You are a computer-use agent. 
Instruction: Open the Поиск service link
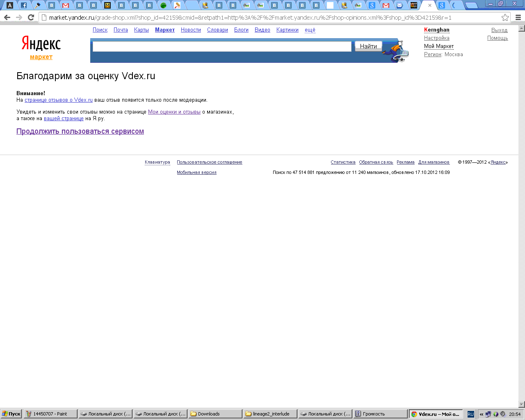click(x=100, y=30)
